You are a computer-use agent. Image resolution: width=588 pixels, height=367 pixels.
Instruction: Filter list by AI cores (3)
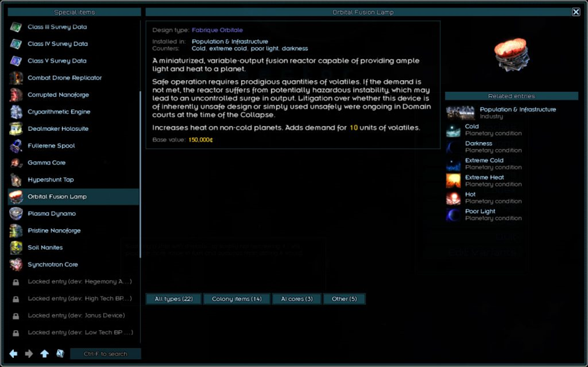click(x=296, y=299)
